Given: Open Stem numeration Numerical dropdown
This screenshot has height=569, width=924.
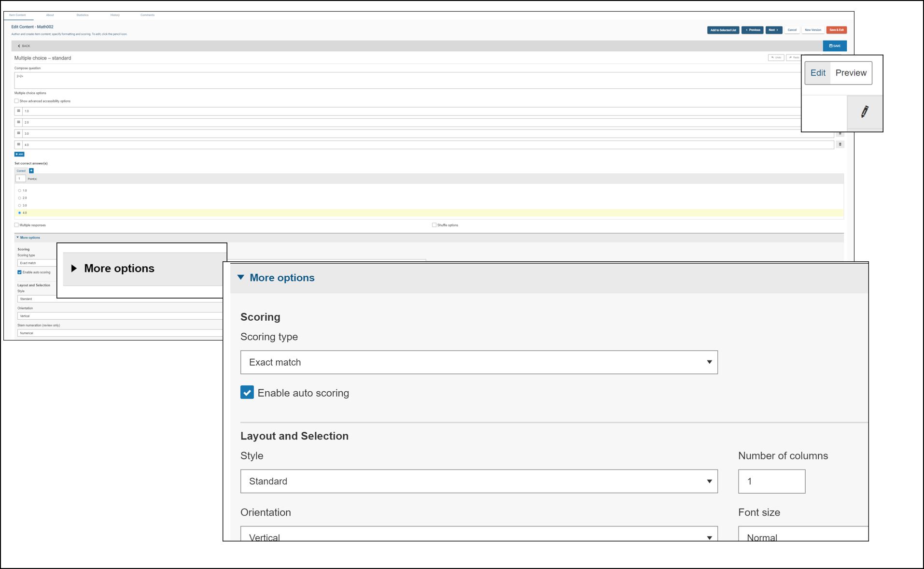Looking at the screenshot, I should (120, 333).
